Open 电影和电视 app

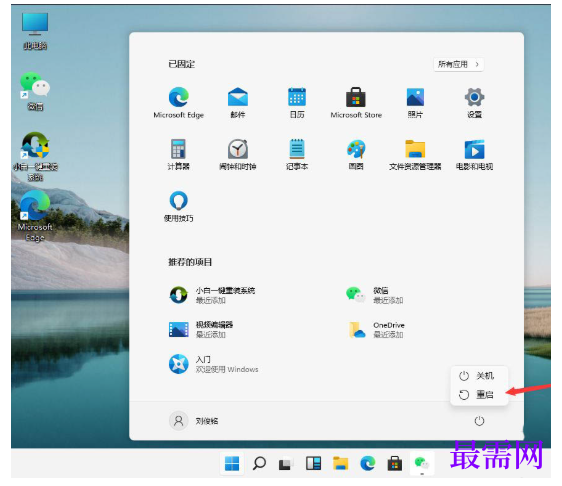pyautogui.click(x=474, y=154)
